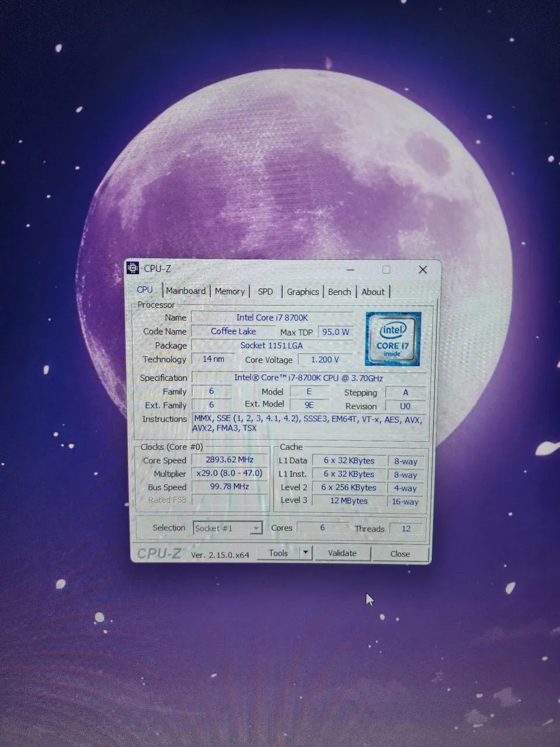
Task: Click the Level 2 4-way field
Action: [x=405, y=488]
